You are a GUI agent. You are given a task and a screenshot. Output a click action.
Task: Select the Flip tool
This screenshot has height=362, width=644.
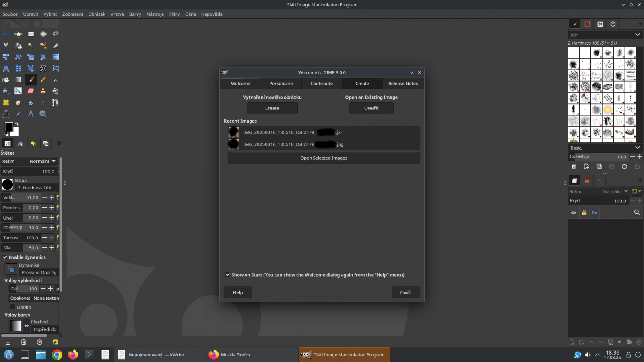(56, 57)
